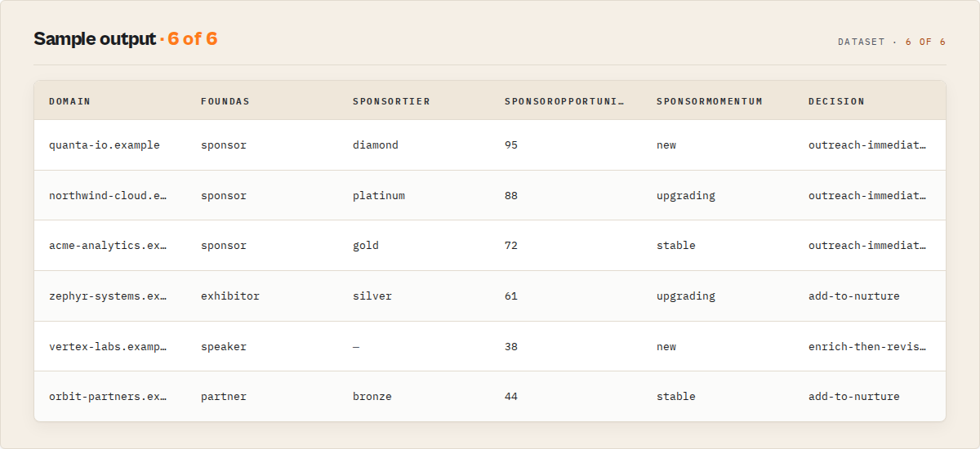Click 'sponsor' in the northwind-cloud row
Screen dimensions: 980x449
pyautogui.click(x=224, y=196)
